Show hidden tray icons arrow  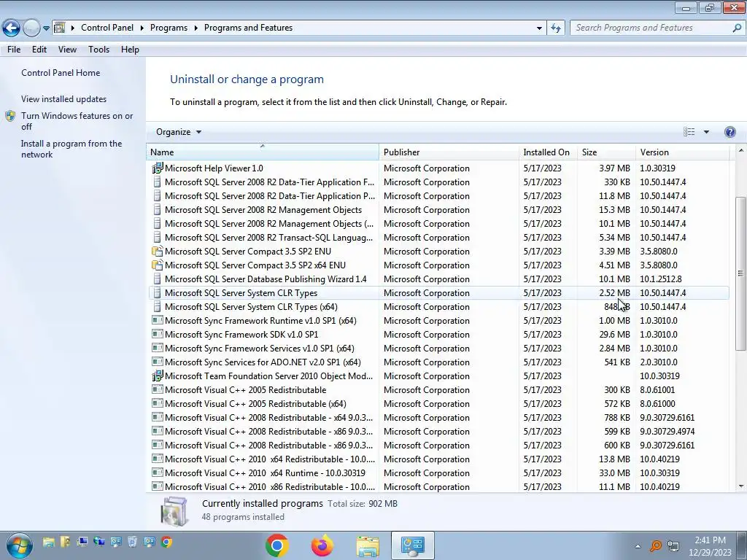coord(638,546)
